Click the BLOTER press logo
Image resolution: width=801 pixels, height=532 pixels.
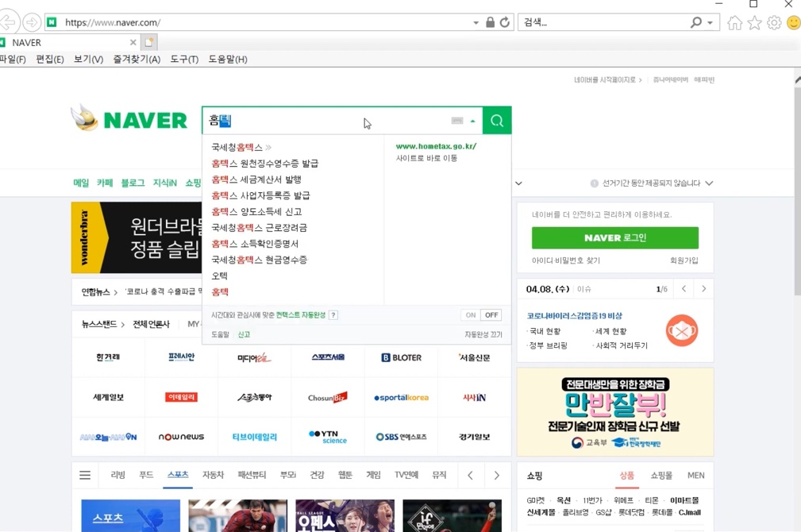pyautogui.click(x=401, y=358)
